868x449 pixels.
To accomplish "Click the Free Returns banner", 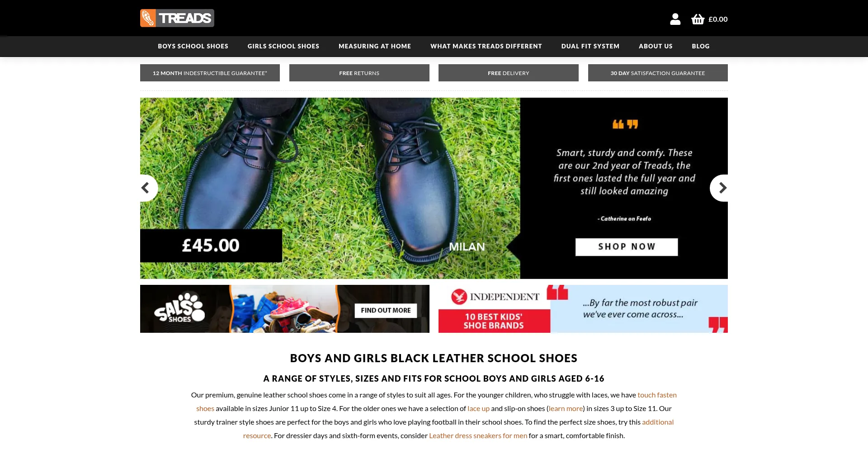I will pyautogui.click(x=359, y=73).
